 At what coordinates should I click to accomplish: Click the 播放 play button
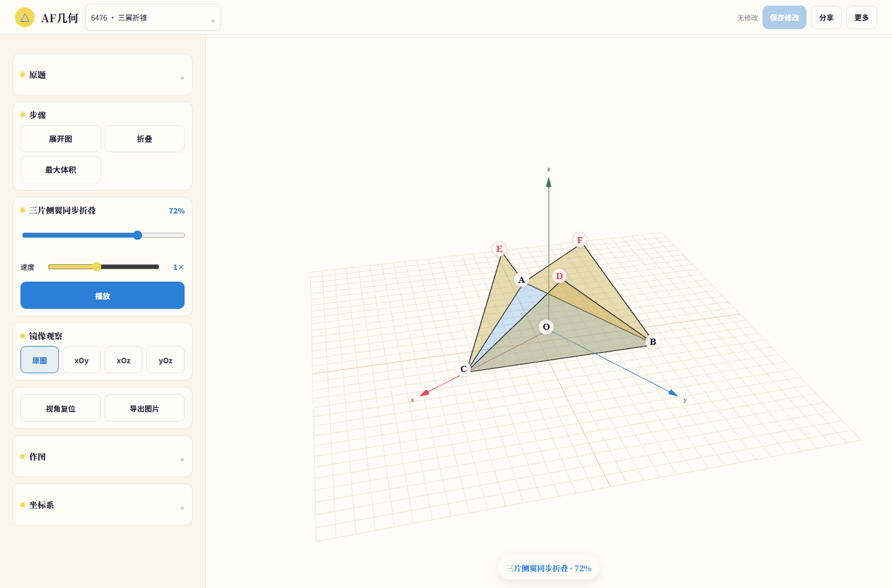102,295
